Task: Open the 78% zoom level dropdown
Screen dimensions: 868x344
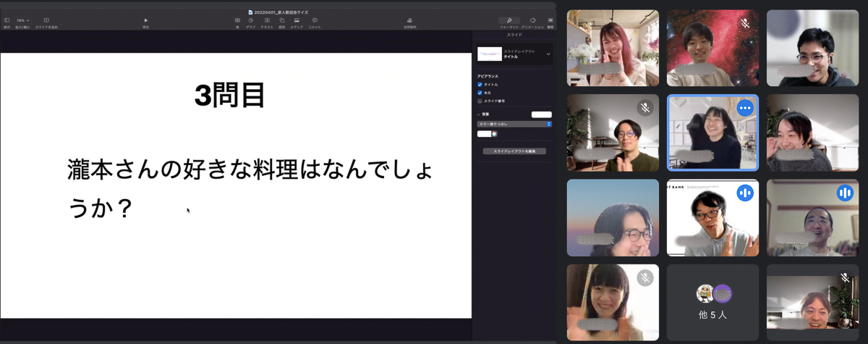Action: click(22, 21)
